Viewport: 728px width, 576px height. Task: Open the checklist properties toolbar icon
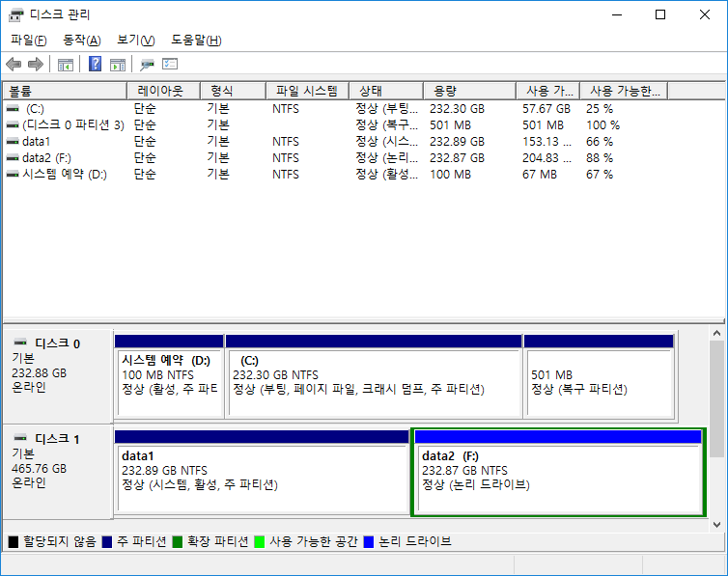pyautogui.click(x=170, y=65)
